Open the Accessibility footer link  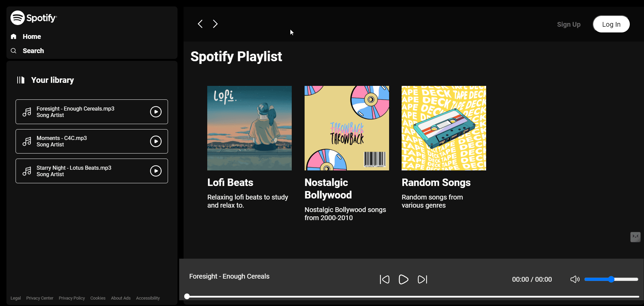pos(148,298)
